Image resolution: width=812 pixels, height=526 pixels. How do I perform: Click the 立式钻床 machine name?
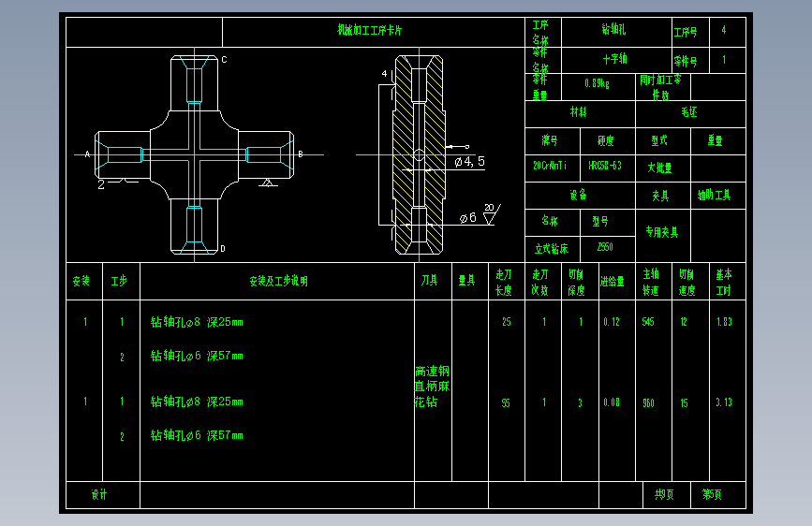pyautogui.click(x=552, y=249)
